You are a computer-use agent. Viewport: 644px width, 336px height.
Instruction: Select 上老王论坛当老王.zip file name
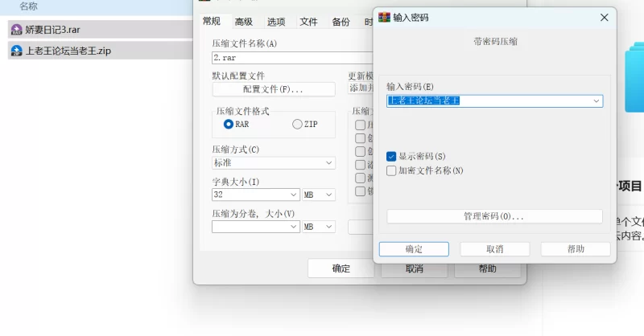click(x=68, y=51)
